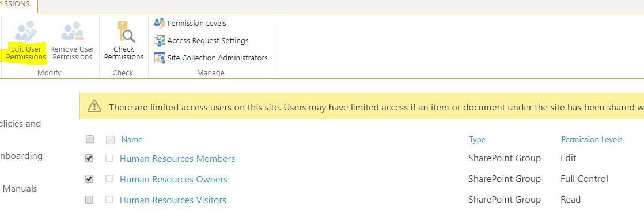Open the Human Resources Owners group link

[x=173, y=180]
